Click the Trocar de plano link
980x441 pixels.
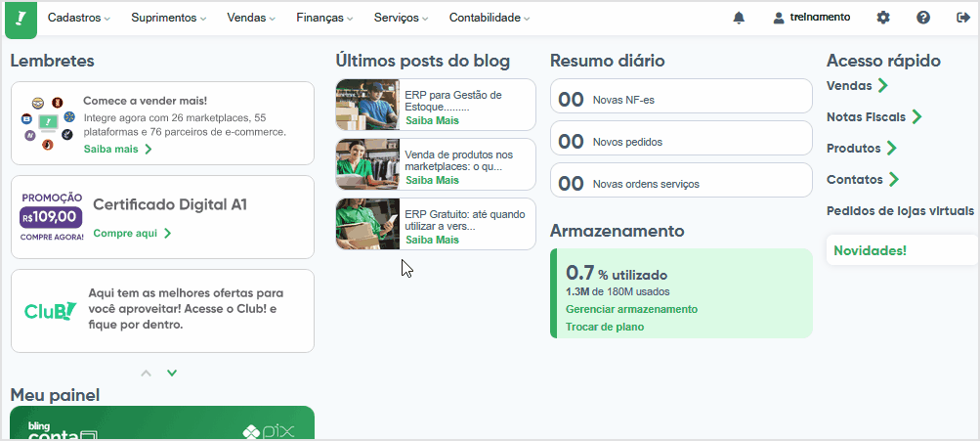pyautogui.click(x=605, y=327)
